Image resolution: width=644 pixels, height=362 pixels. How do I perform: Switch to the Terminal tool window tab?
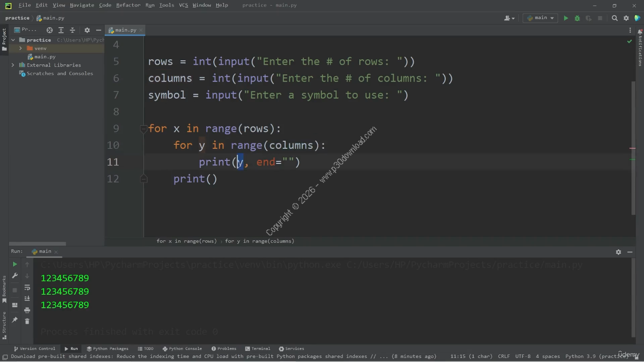pyautogui.click(x=258, y=348)
